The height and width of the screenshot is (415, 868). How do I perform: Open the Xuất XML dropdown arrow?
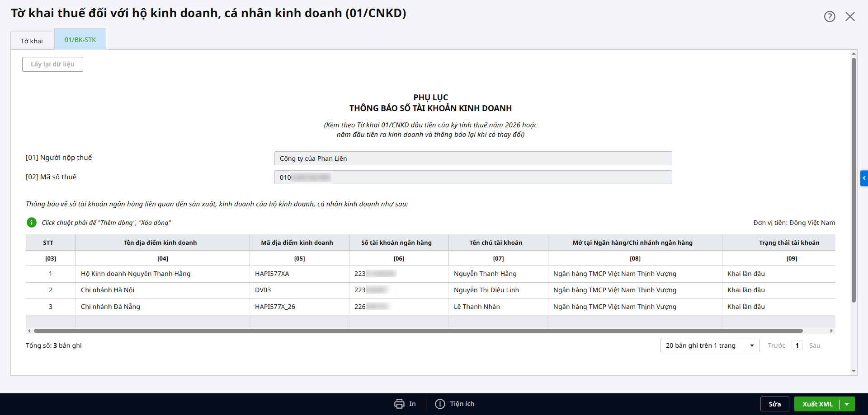coord(847,404)
